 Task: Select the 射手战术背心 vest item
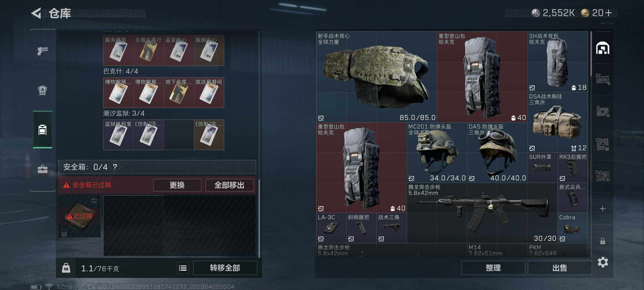pos(376,77)
